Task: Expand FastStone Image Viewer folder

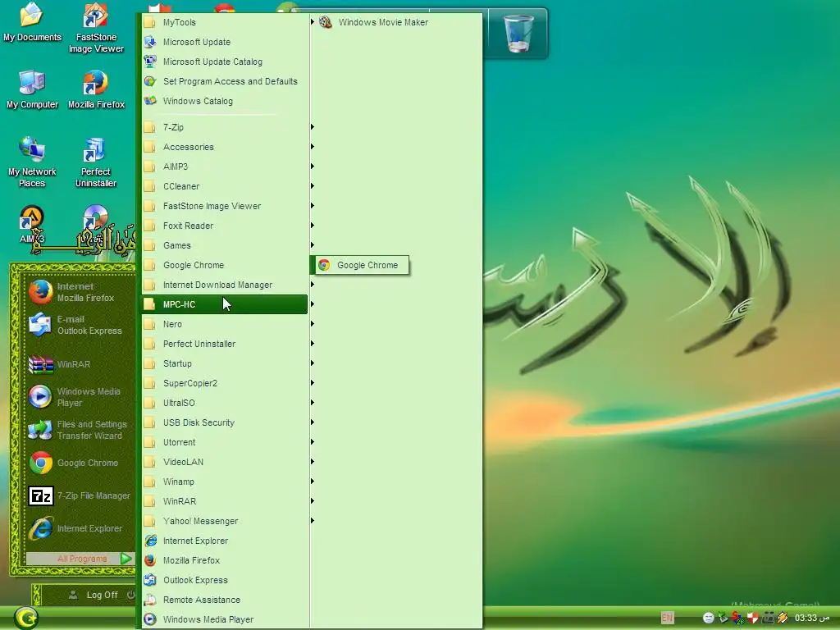Action: point(225,206)
